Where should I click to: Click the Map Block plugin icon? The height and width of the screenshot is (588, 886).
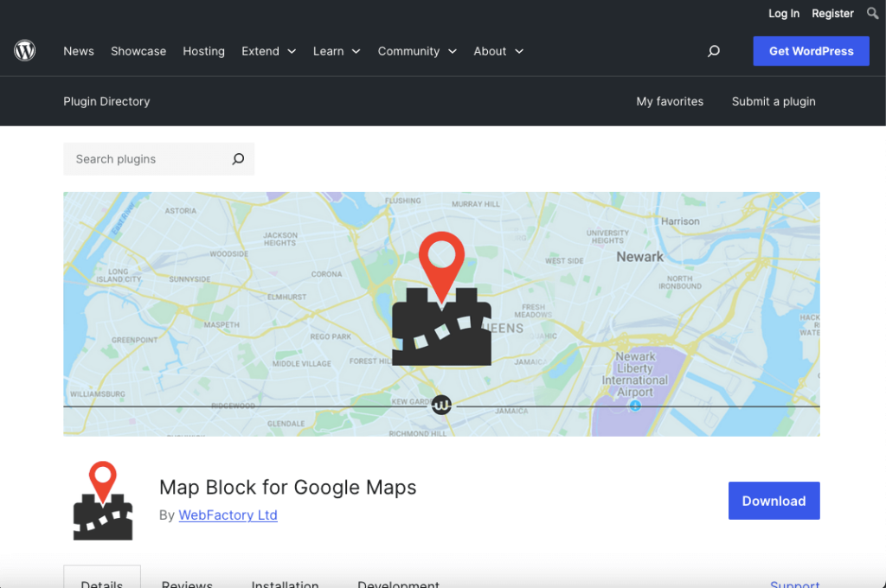click(102, 501)
